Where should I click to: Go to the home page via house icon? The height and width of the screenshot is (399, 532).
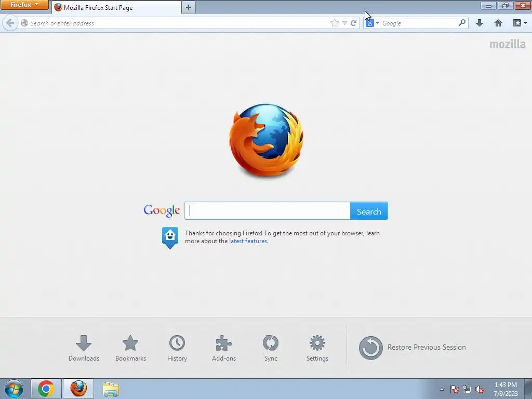pyautogui.click(x=498, y=23)
